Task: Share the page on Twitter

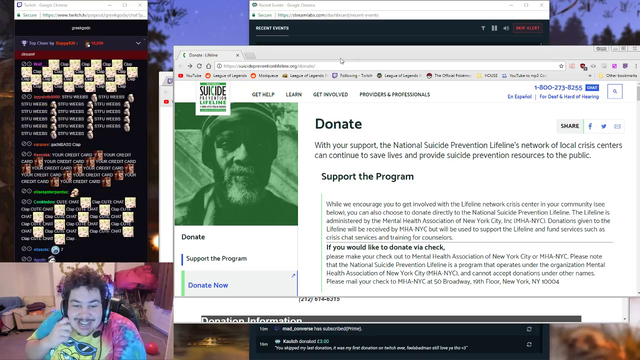Action: (604, 126)
